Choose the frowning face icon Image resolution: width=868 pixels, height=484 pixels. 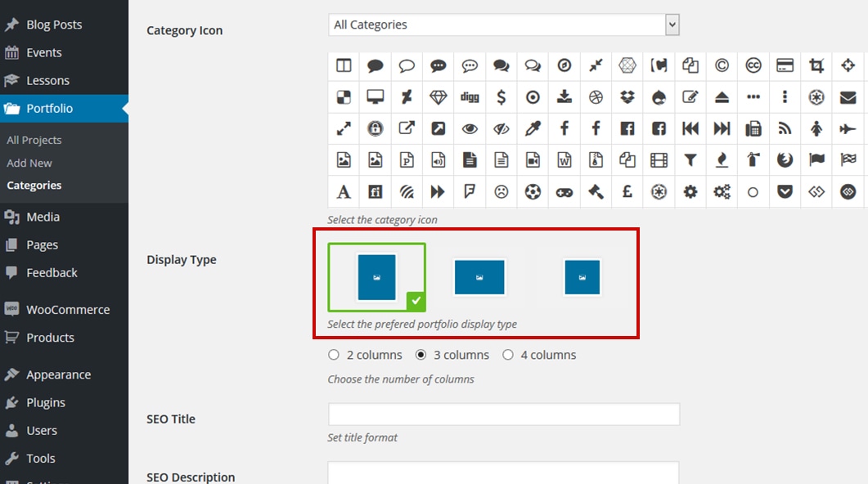click(501, 192)
